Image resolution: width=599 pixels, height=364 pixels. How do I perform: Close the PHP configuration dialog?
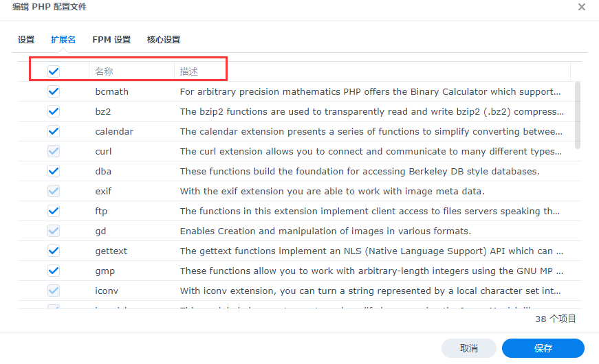[581, 7]
